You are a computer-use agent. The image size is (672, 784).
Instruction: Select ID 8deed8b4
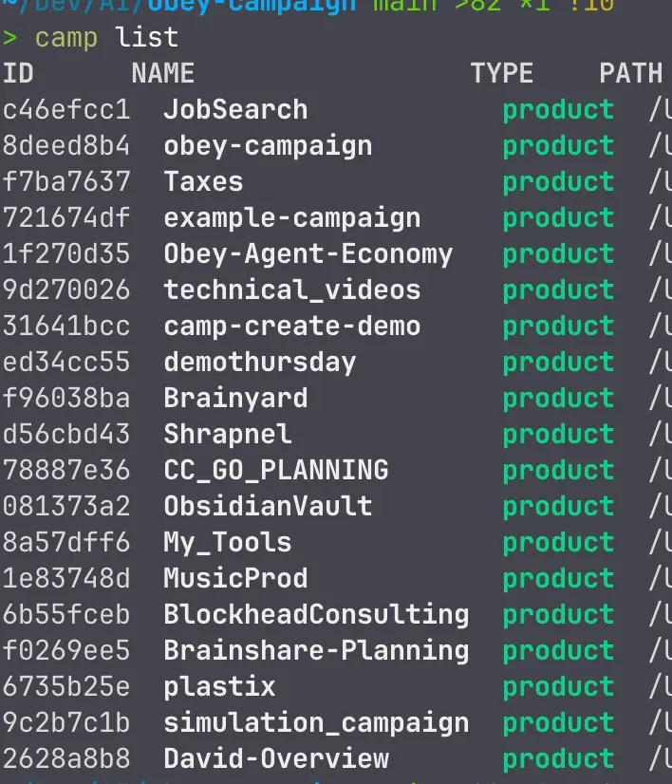coord(66,145)
